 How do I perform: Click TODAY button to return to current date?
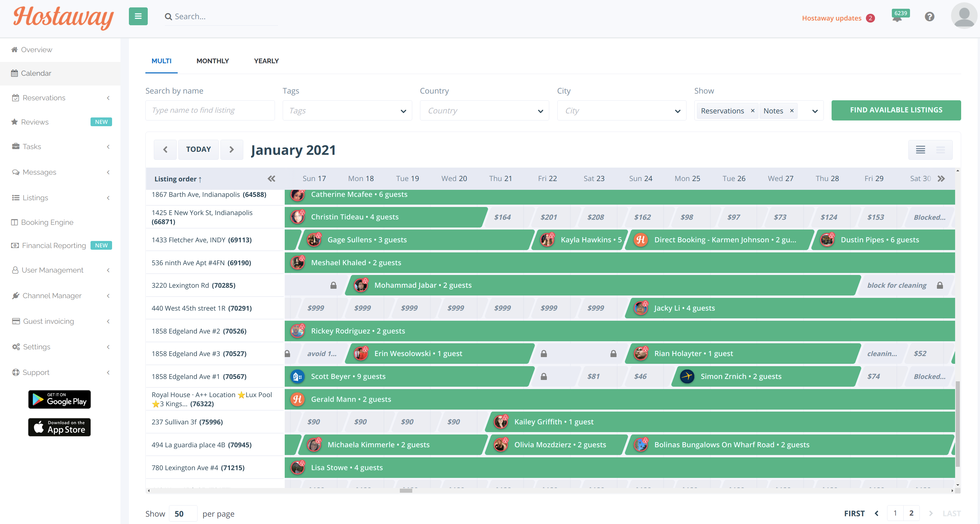pos(198,148)
